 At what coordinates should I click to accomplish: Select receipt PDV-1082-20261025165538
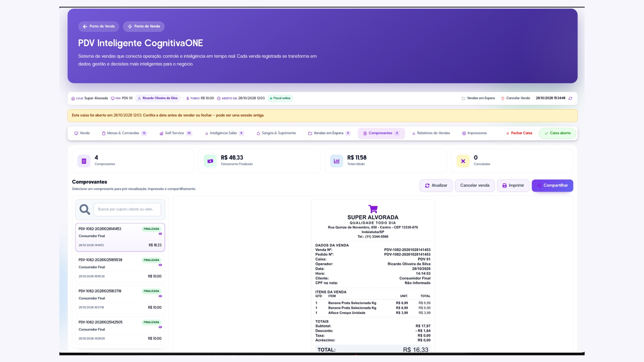(x=120, y=268)
